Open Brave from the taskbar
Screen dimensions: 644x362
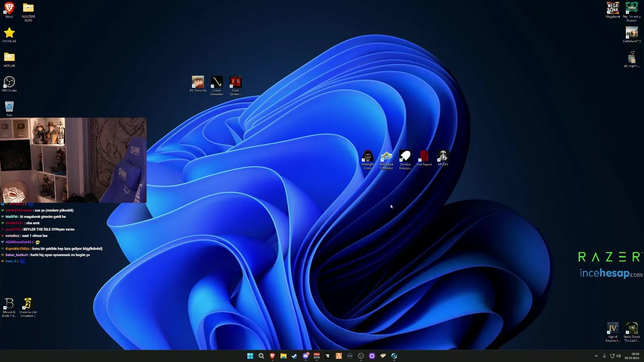point(272,356)
